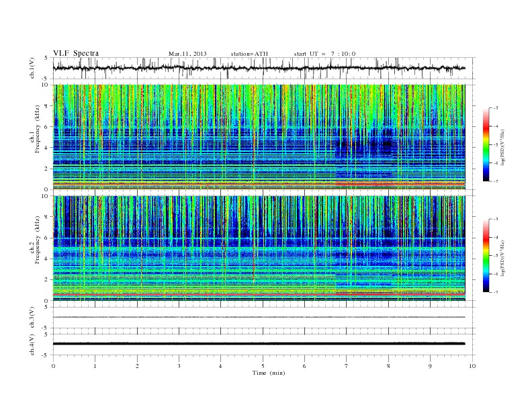This screenshot has width=532, height=411.
Task: Click the "VLF Spectra" plot title
Action: tap(76, 53)
